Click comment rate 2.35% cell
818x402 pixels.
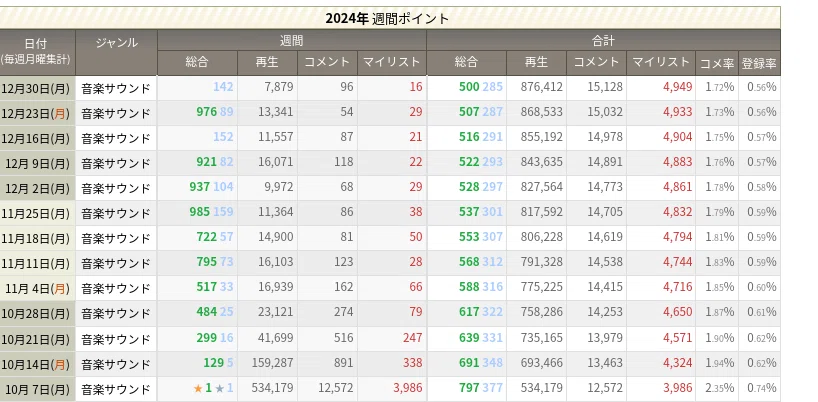click(719, 388)
